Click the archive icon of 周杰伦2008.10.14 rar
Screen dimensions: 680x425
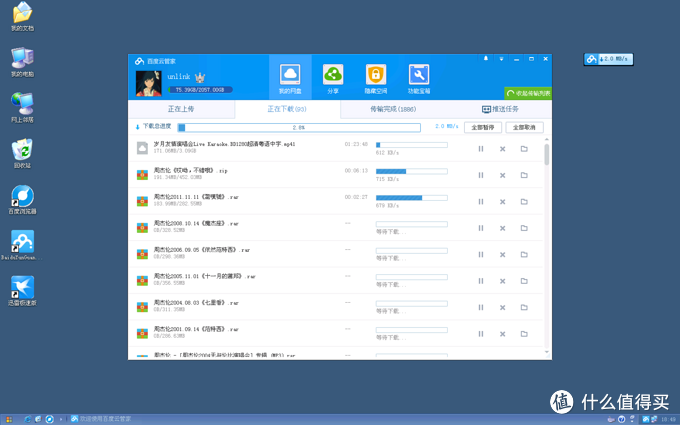[x=142, y=228]
